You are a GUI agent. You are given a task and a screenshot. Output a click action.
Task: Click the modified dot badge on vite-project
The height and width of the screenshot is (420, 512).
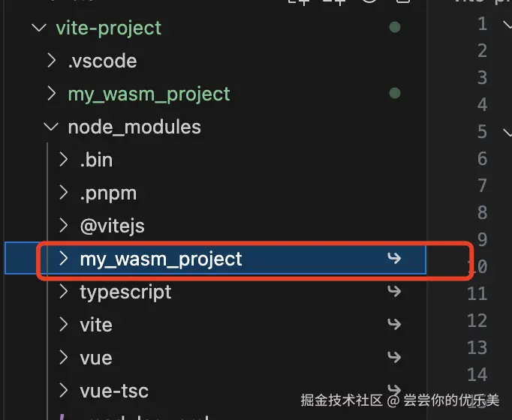pyautogui.click(x=395, y=28)
